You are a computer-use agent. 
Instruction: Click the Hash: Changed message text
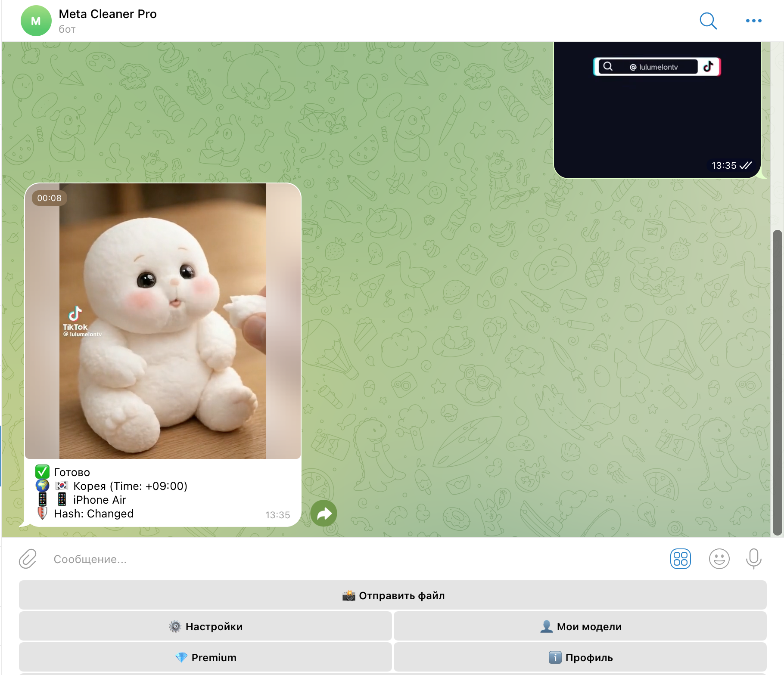coord(94,514)
